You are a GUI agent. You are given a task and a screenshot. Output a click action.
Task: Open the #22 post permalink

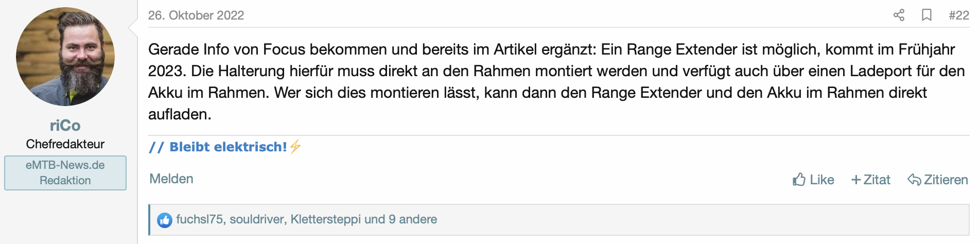tap(958, 15)
